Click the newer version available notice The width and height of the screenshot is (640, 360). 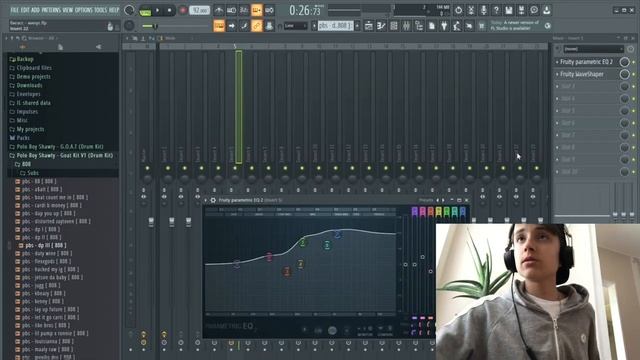pyautogui.click(x=514, y=26)
